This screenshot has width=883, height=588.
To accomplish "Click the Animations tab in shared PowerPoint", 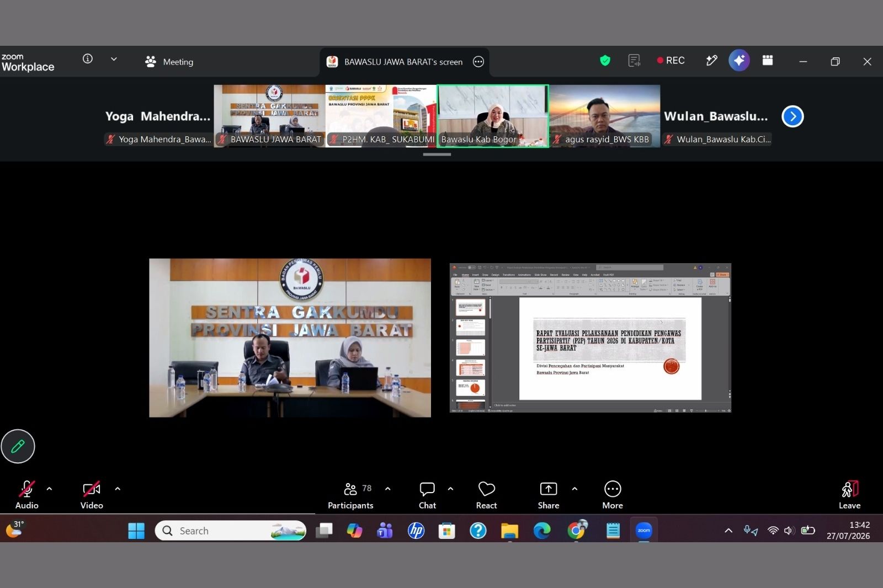I will click(524, 275).
